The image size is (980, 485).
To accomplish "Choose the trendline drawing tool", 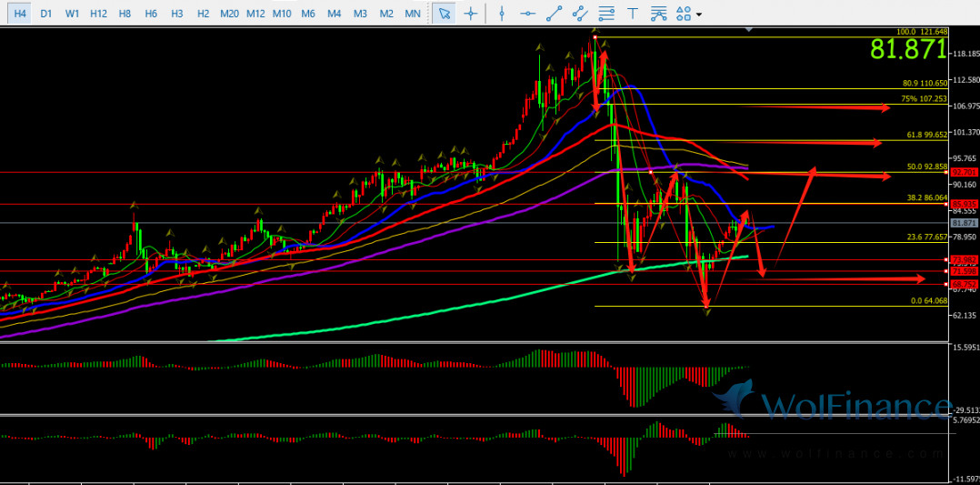I will (x=554, y=14).
